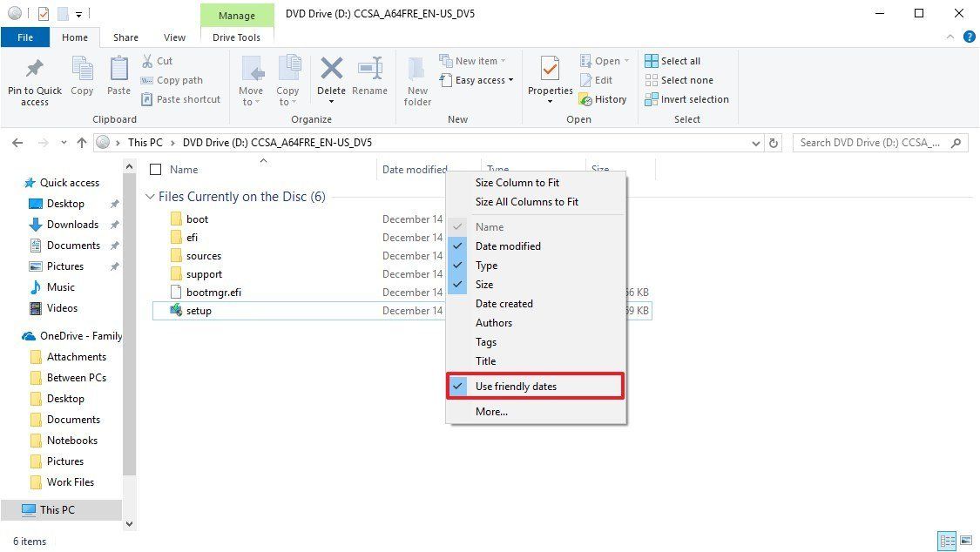The image size is (980, 552).
Task: Expand the New item dropdown
Action: click(x=501, y=60)
